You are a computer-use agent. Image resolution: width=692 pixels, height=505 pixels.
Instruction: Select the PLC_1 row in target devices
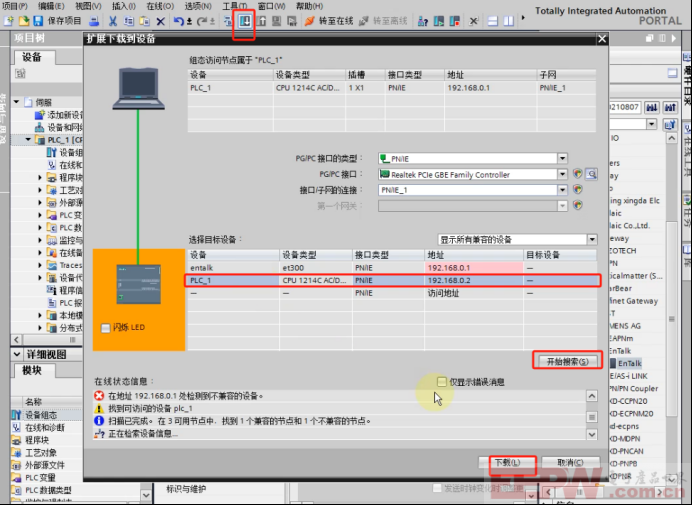(393, 280)
